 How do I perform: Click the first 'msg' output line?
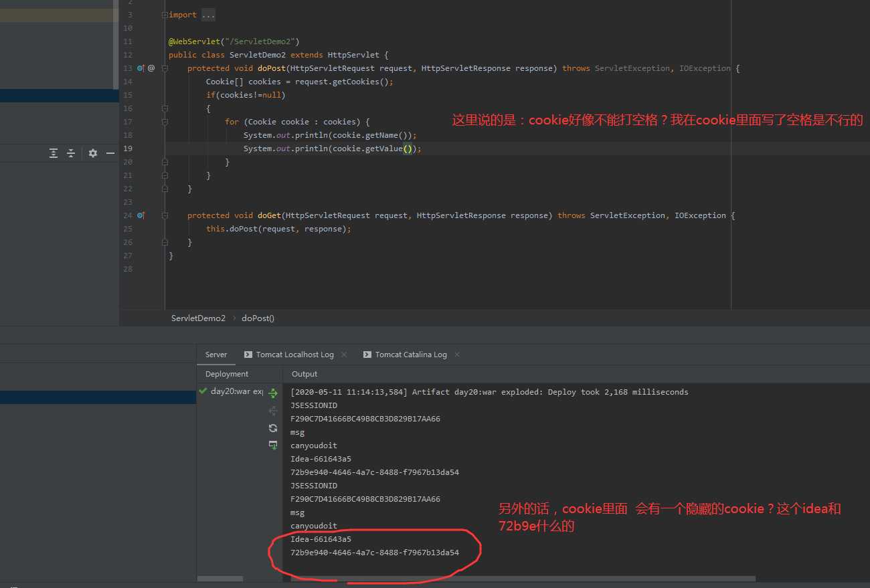297,432
